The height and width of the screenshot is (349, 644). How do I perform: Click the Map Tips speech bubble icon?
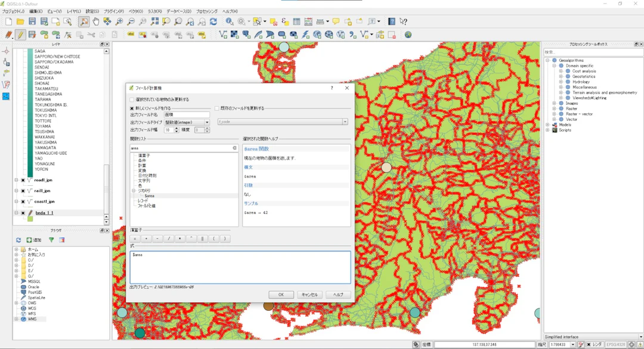336,21
